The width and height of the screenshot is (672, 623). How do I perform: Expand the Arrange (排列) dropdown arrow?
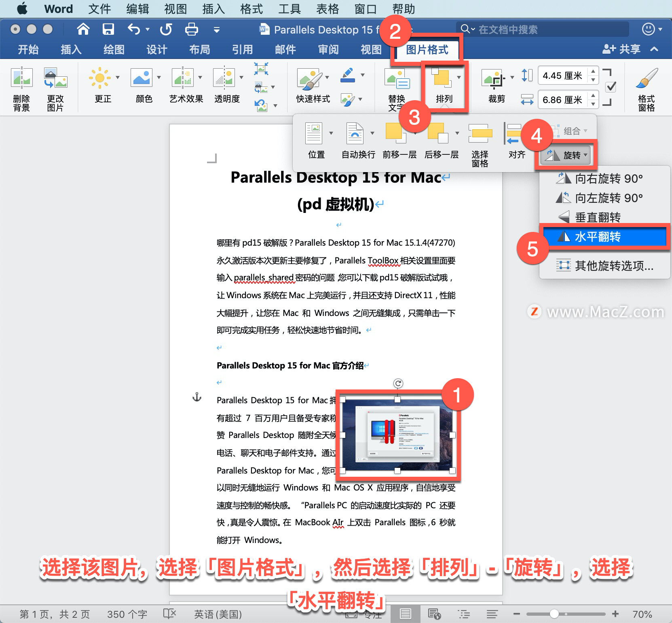[x=459, y=77]
